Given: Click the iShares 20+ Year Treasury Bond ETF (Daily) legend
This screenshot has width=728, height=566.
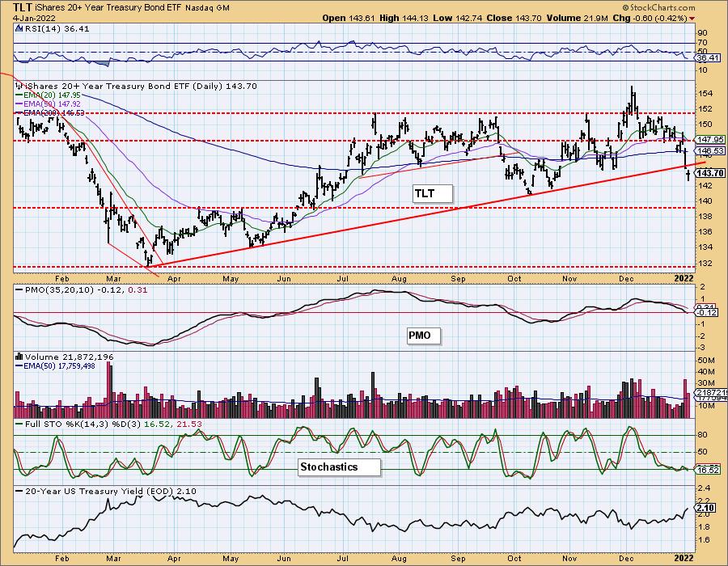Looking at the screenshot, I should point(141,87).
